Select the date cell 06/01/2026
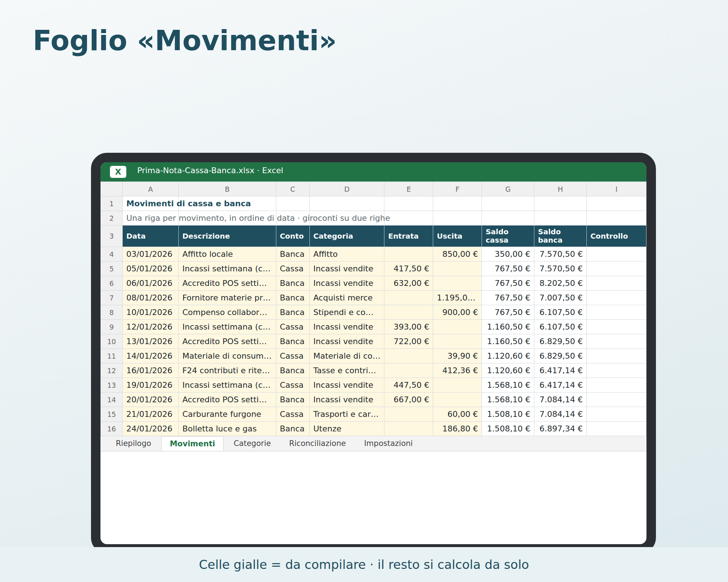The width and height of the screenshot is (728, 582). (150, 283)
